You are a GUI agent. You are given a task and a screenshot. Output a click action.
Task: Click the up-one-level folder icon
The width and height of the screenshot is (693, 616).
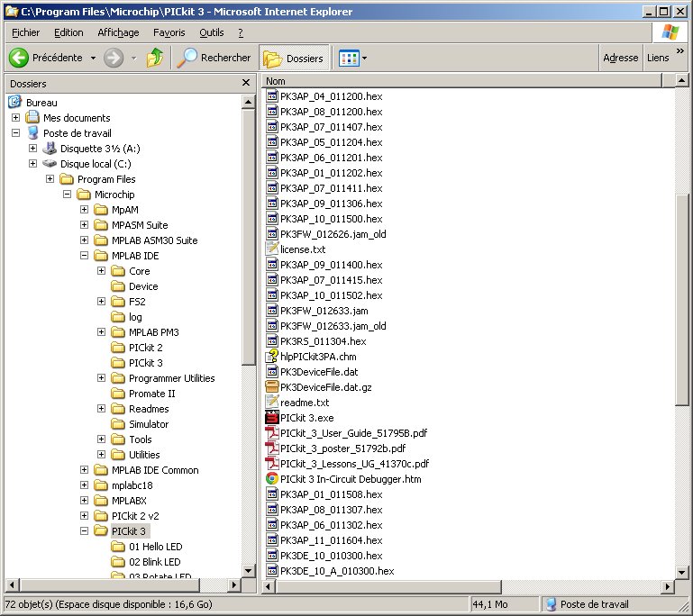[x=155, y=58]
